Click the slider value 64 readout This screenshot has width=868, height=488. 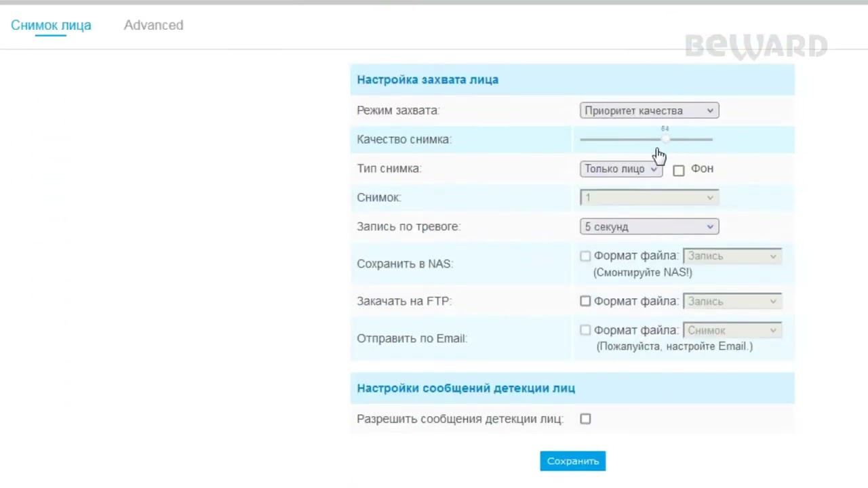(x=665, y=128)
